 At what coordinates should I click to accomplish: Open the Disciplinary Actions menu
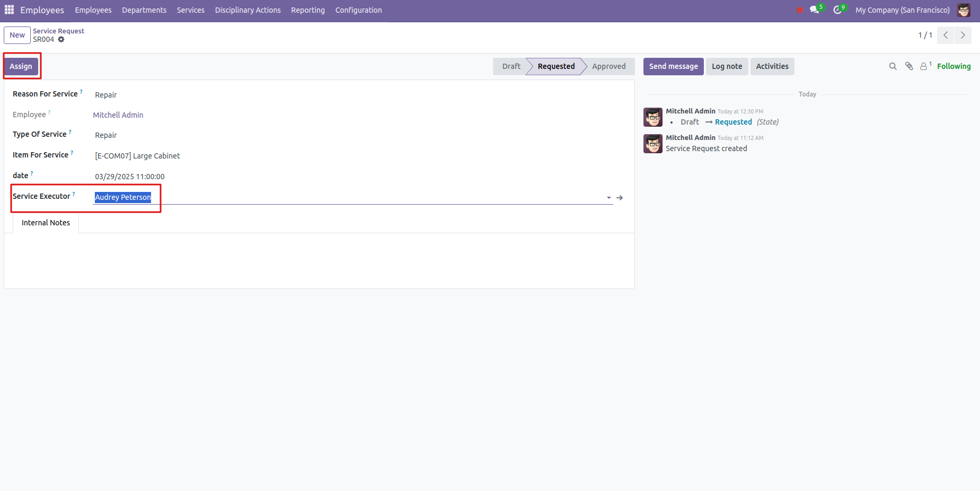tap(248, 10)
